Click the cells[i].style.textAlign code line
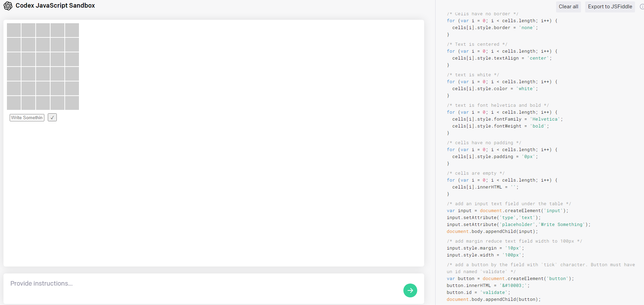This screenshot has width=644, height=305. [x=502, y=58]
